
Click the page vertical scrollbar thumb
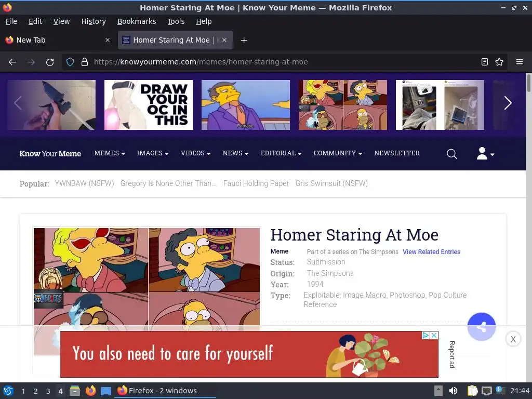528,83
